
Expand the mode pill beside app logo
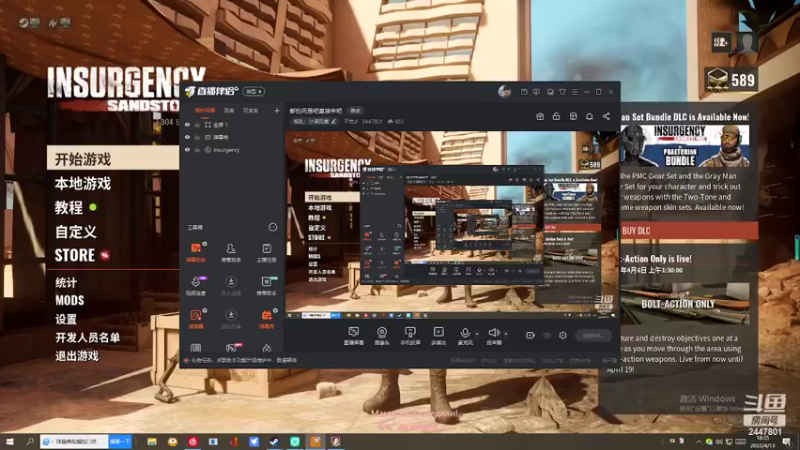[254, 91]
